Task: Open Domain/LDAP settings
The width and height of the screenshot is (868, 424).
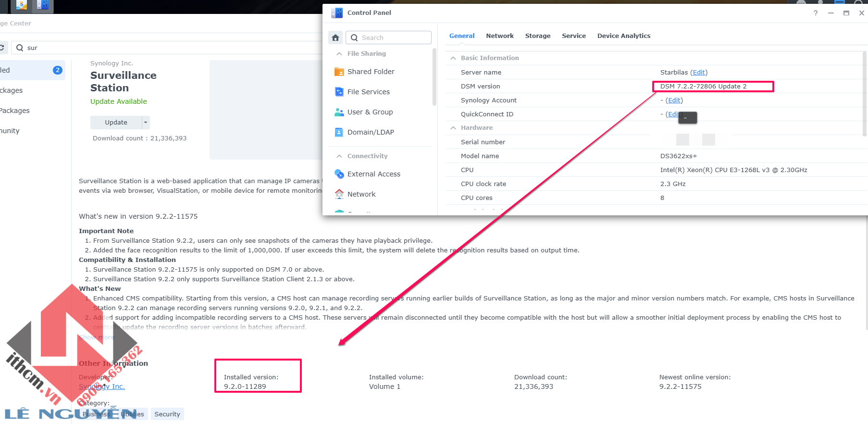Action: [x=371, y=132]
